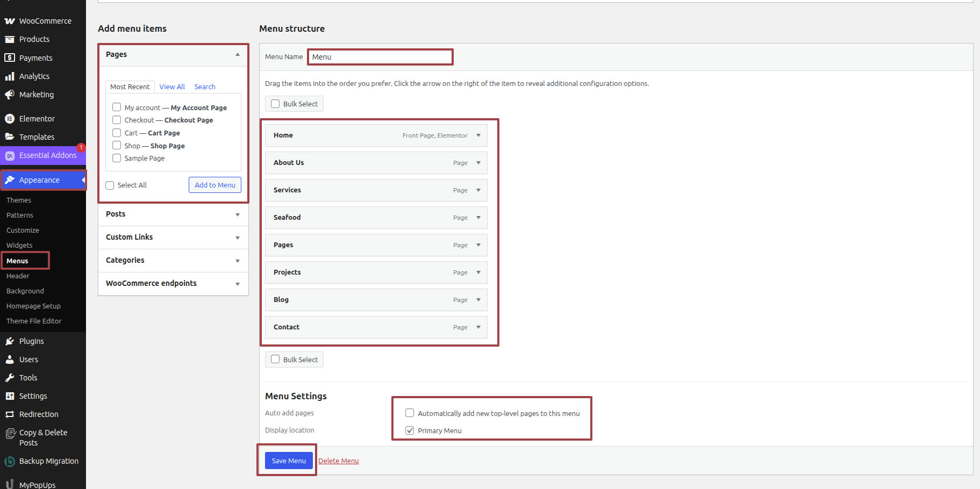Image resolution: width=980 pixels, height=489 pixels.
Task: Open Products via its sidebar icon
Action: click(x=10, y=39)
